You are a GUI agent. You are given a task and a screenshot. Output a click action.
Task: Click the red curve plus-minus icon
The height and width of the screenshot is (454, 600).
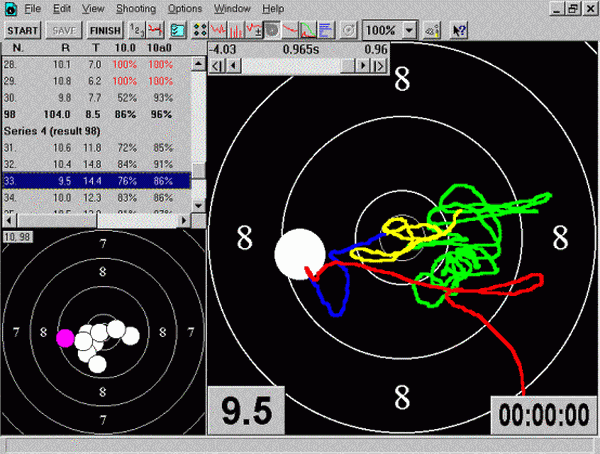click(x=254, y=30)
